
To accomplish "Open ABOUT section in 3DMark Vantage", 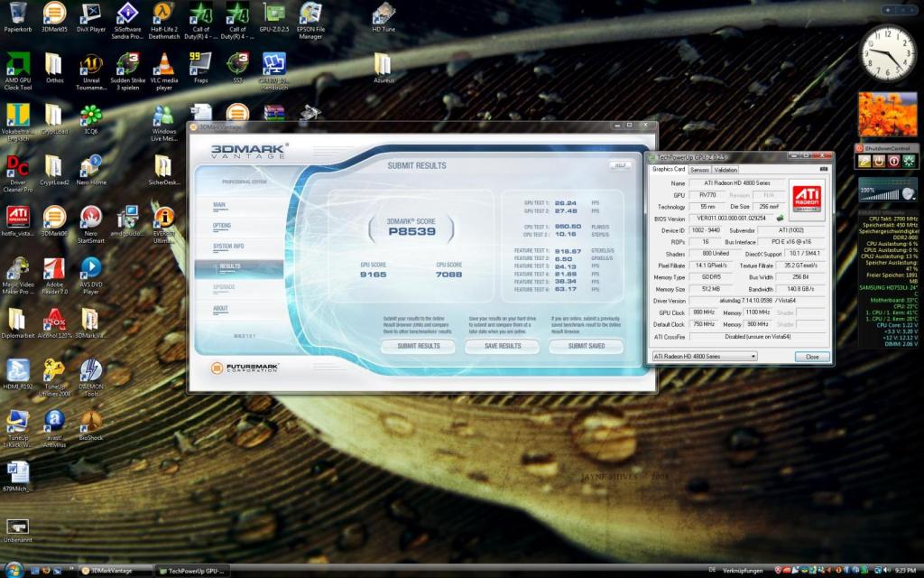I will click(x=220, y=309).
